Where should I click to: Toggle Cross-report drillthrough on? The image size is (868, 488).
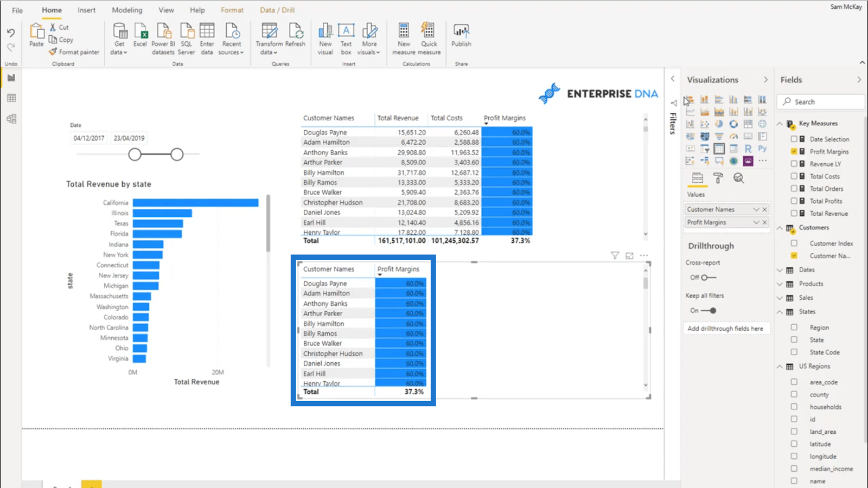click(707, 277)
